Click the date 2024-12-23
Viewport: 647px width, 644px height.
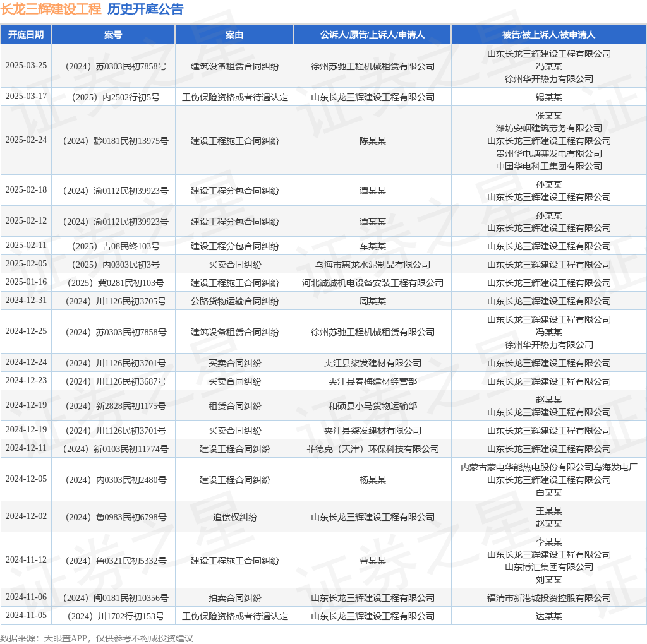pyautogui.click(x=26, y=381)
